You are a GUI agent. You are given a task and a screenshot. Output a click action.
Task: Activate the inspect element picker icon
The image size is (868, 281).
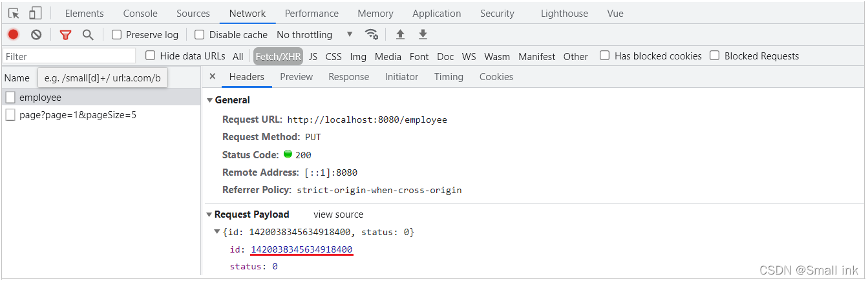point(14,13)
